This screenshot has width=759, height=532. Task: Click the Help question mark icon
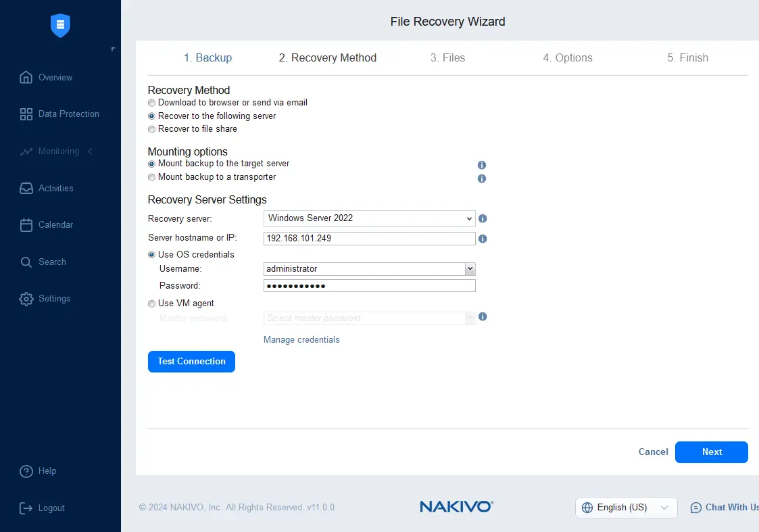click(x=26, y=471)
